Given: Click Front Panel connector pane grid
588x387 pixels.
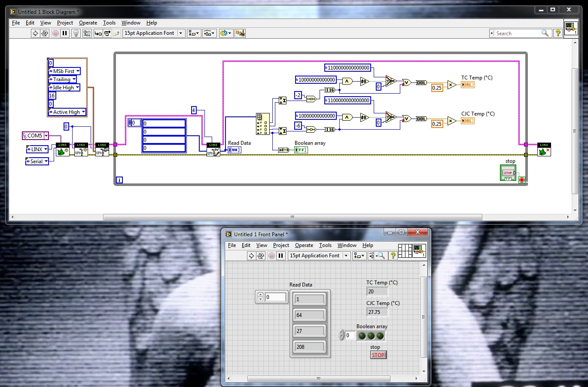Looking at the screenshot, I should click(405, 251).
